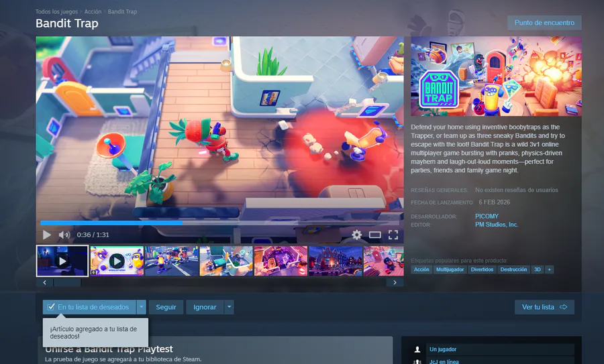
Task: Open 'Ver tu lista' button
Action: 544,307
